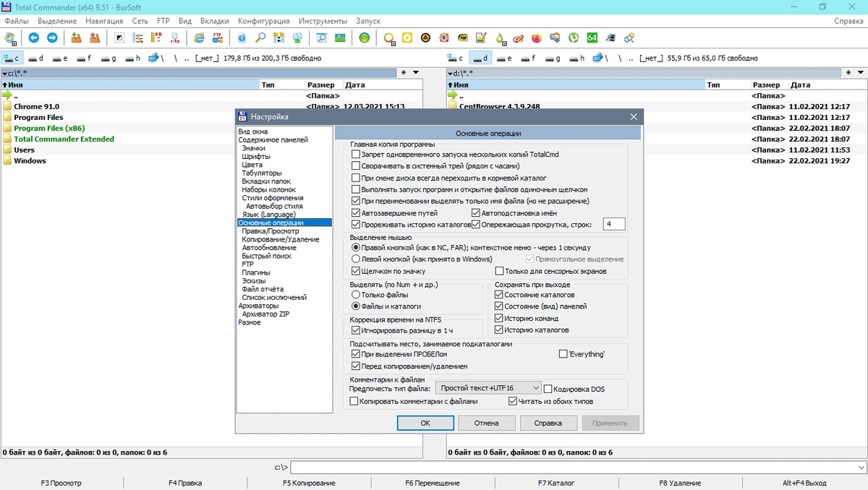
Task: Click the right panel favorites asterisk button
Action: (849, 73)
